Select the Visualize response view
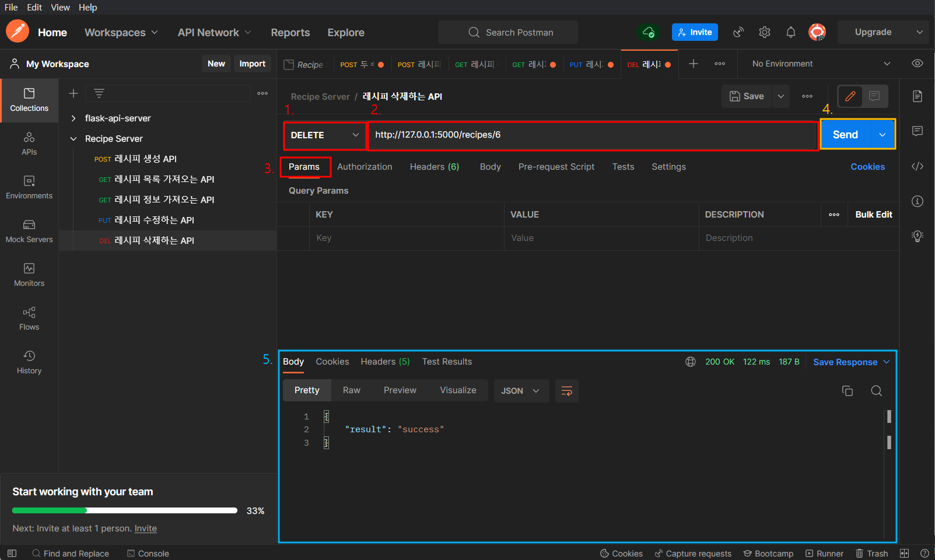The height and width of the screenshot is (560, 935). point(458,390)
